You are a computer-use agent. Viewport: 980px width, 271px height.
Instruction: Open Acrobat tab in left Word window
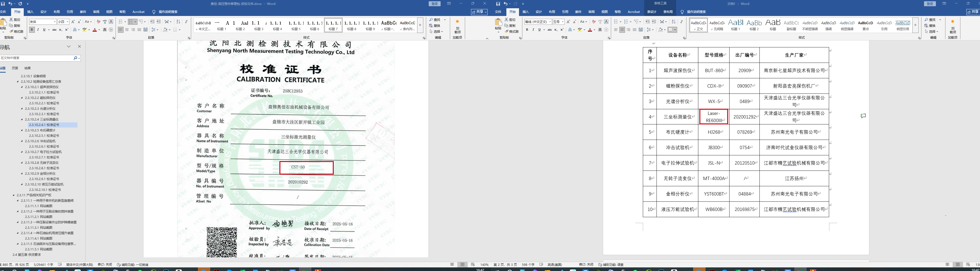139,12
